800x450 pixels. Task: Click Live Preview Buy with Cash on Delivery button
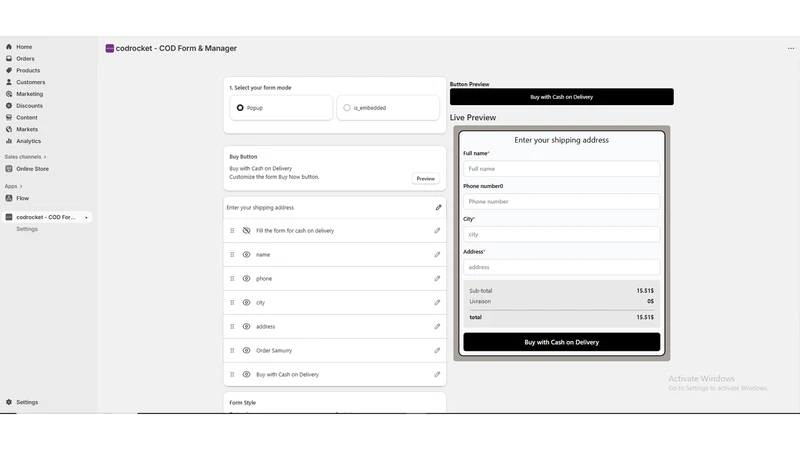(561, 342)
